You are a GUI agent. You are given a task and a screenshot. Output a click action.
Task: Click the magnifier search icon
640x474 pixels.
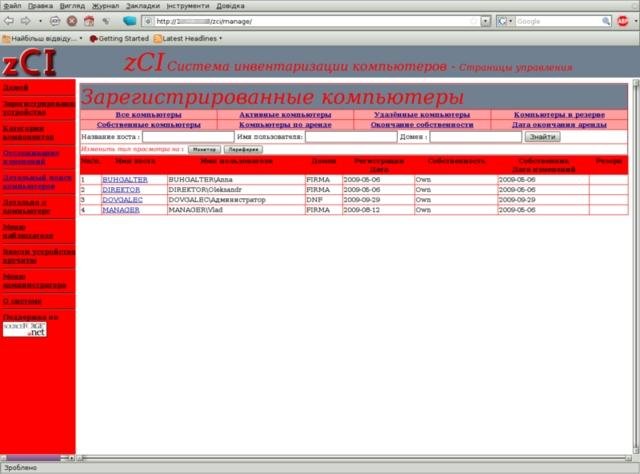(606, 21)
